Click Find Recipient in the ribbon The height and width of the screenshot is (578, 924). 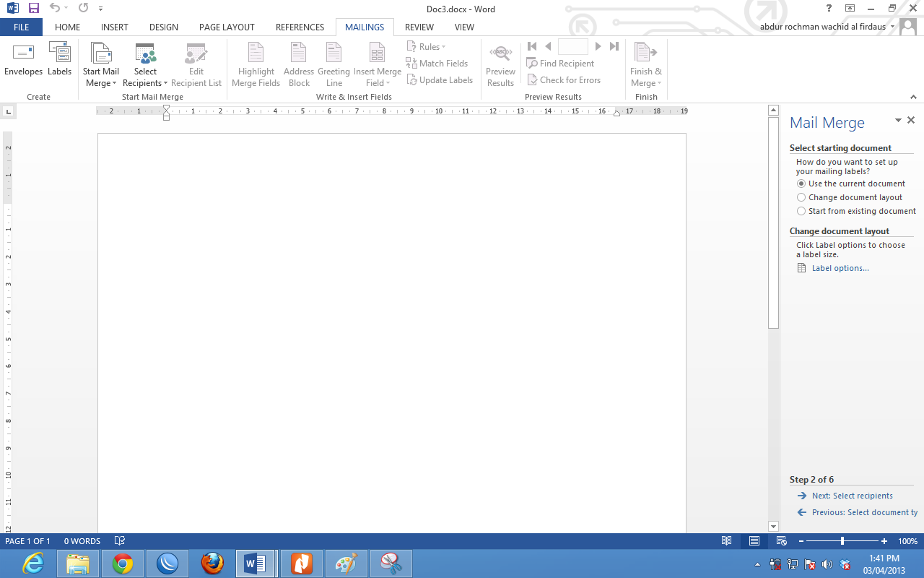(560, 64)
